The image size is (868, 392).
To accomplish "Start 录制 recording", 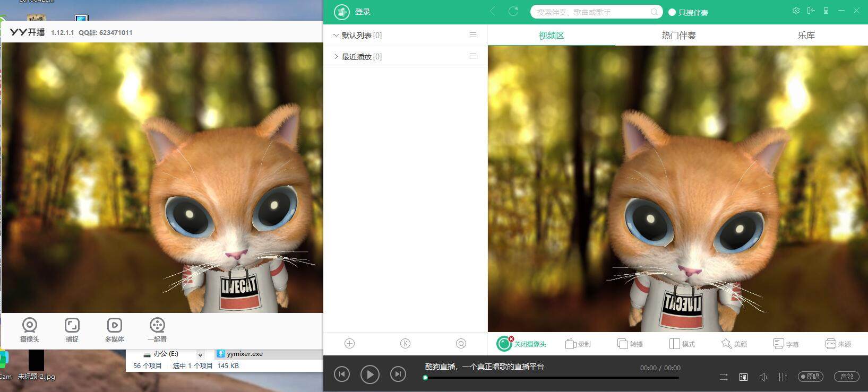I will click(578, 344).
